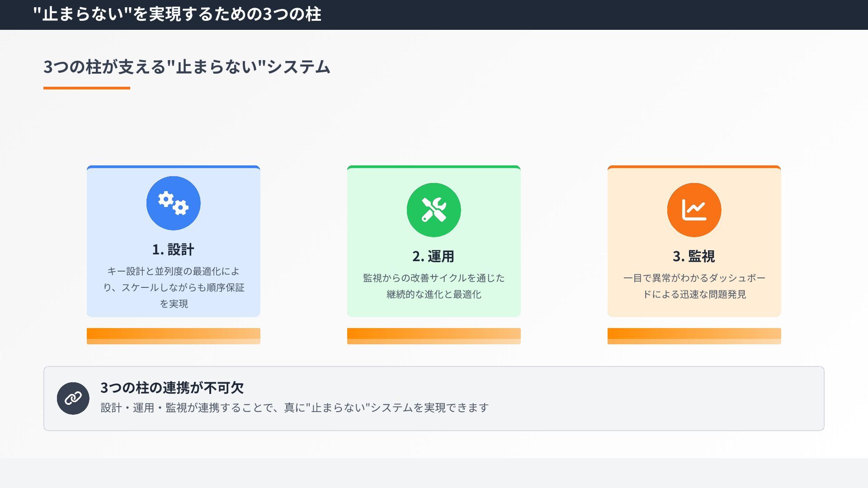This screenshot has width=868, height=488.
Task: Click the blue top edge of the 設計 card
Action: 173,167
